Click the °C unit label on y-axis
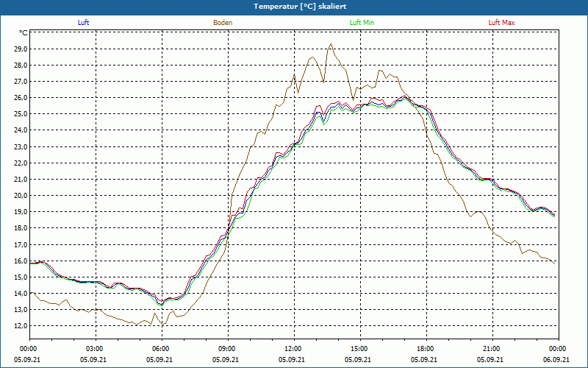 (x=24, y=33)
